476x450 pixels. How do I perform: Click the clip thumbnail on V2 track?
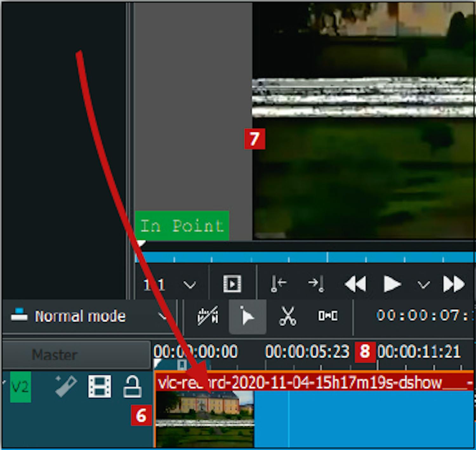click(x=205, y=419)
